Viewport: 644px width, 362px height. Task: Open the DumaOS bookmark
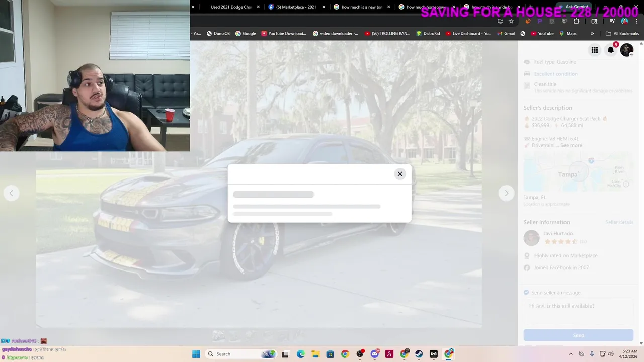218,34
